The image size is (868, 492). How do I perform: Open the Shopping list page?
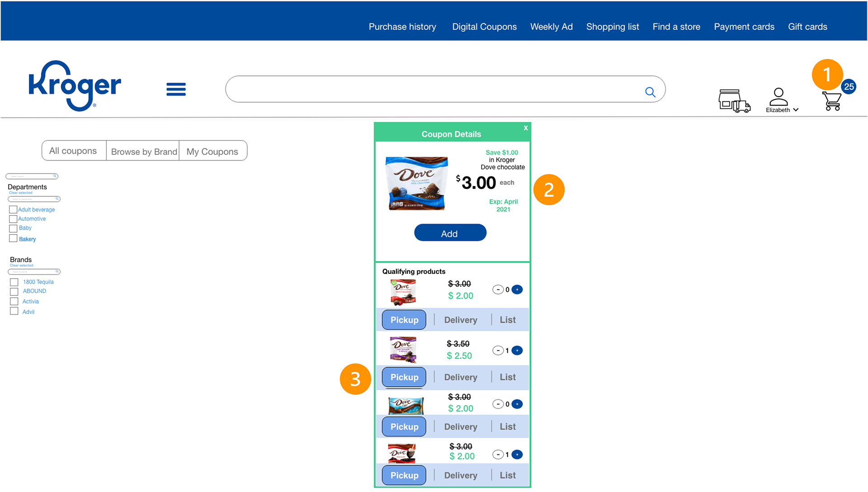[x=613, y=27]
